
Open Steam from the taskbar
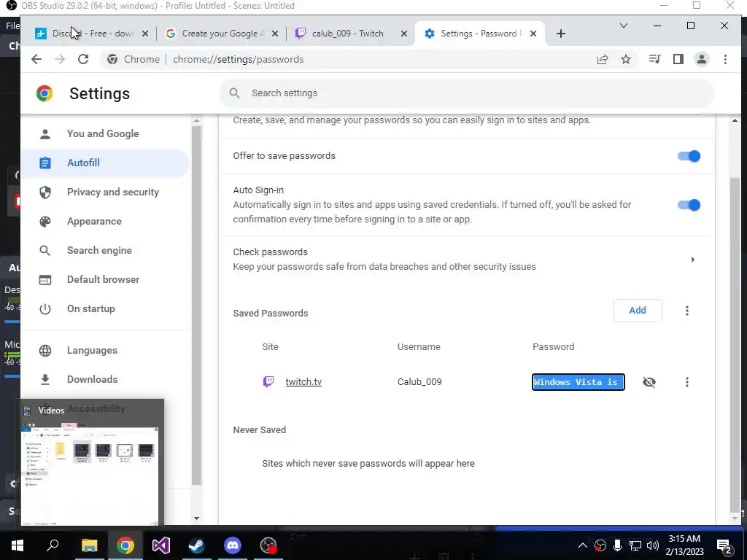[x=197, y=545]
